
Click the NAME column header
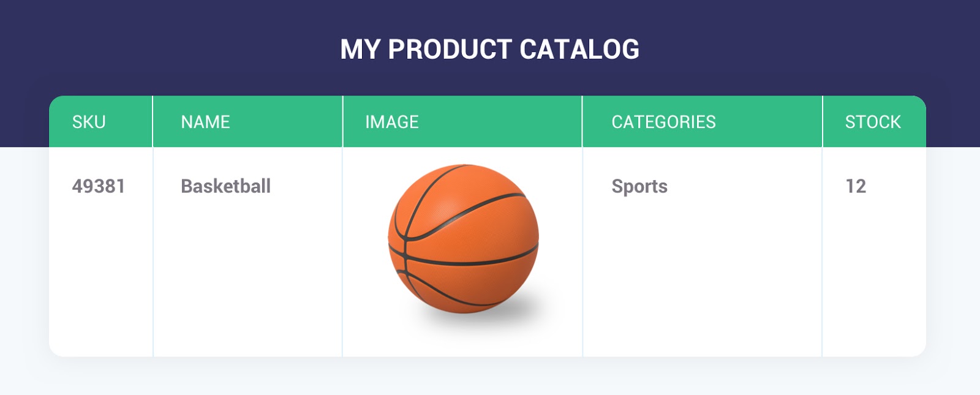(x=205, y=121)
